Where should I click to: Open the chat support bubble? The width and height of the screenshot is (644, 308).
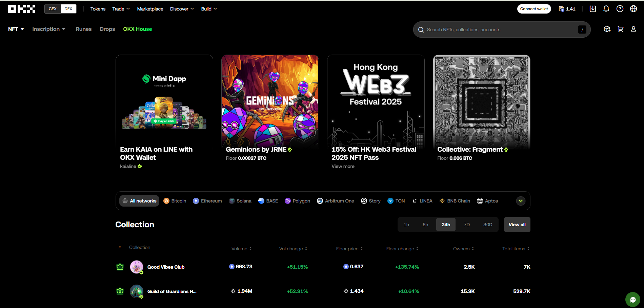pos(632,300)
